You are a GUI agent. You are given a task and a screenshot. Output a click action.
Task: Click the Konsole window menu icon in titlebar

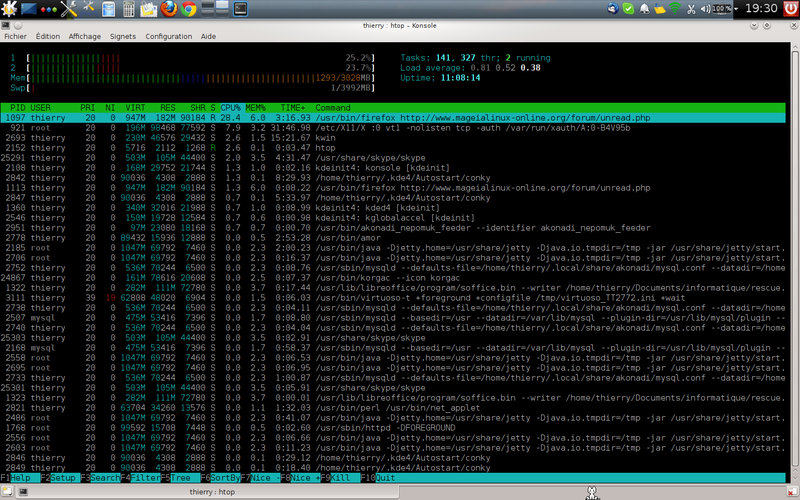6,25
